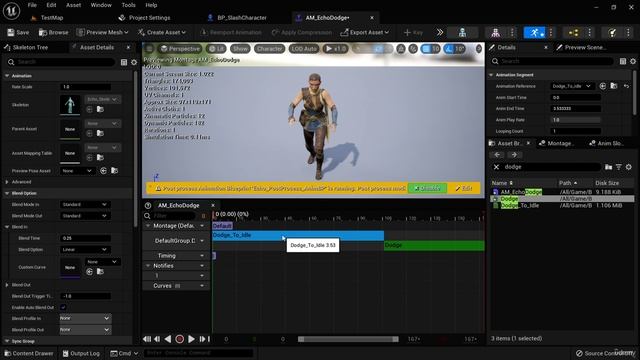Clear the 'dodge' search text

[496, 167]
